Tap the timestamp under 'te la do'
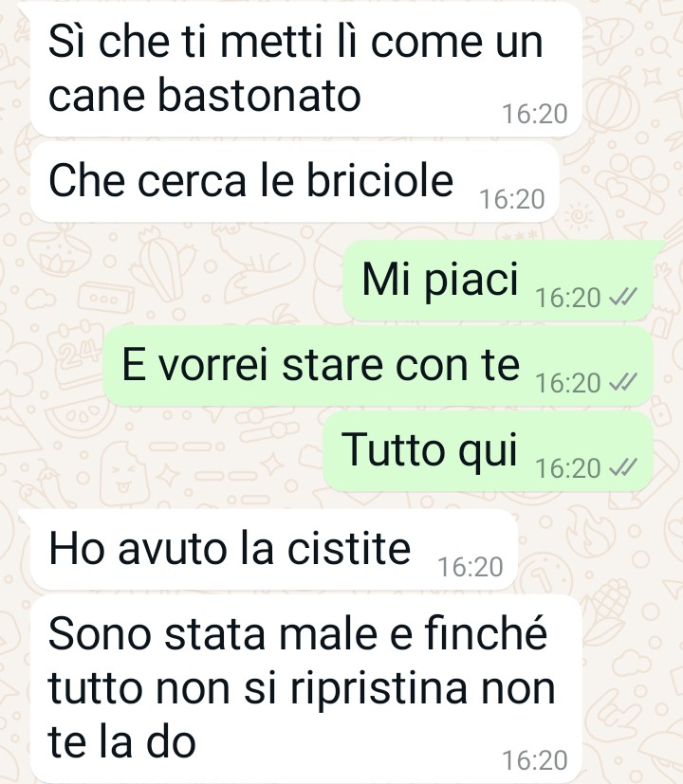Image resolution: width=683 pixels, height=784 pixels. pos(535,760)
